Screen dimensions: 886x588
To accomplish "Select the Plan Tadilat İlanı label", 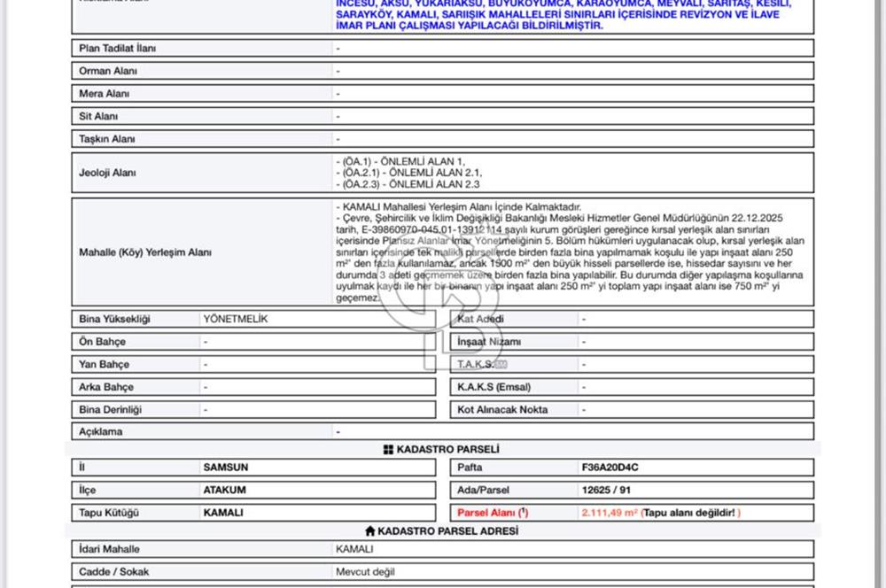I will [118, 49].
